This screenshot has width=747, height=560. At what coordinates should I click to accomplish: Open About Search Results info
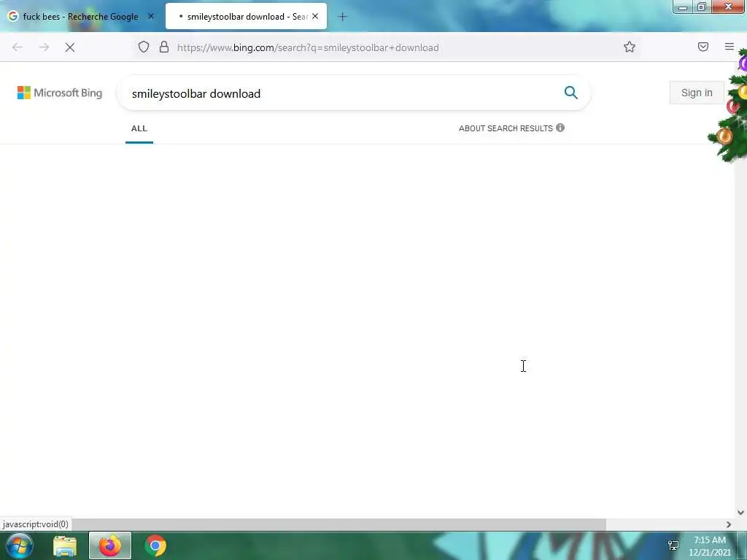click(x=511, y=128)
